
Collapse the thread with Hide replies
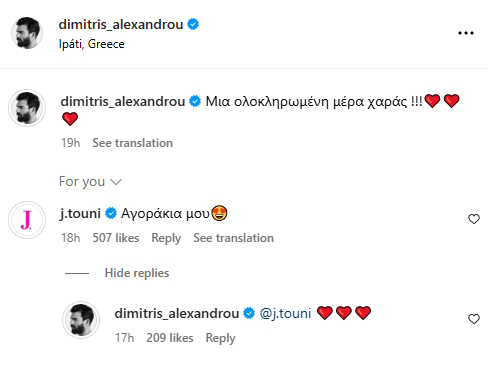coord(137,273)
